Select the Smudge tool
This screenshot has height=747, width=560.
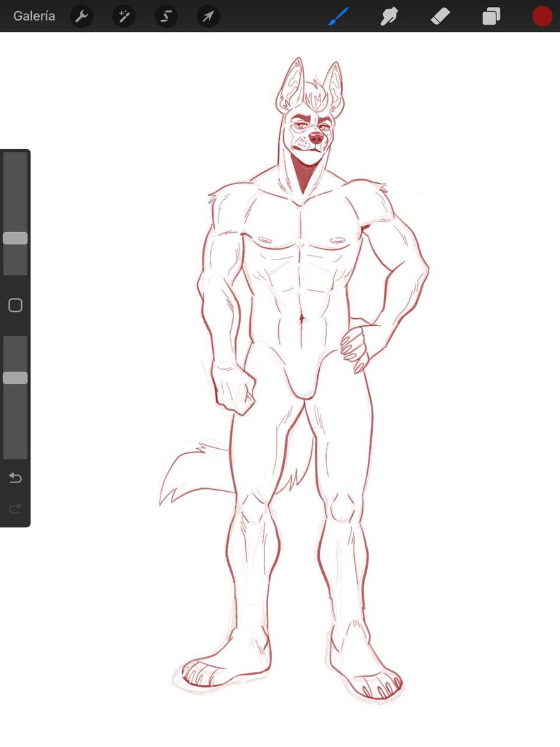(x=389, y=16)
